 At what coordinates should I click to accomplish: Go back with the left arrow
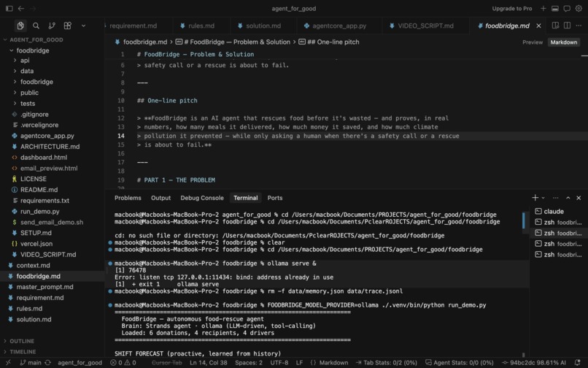[21, 8]
